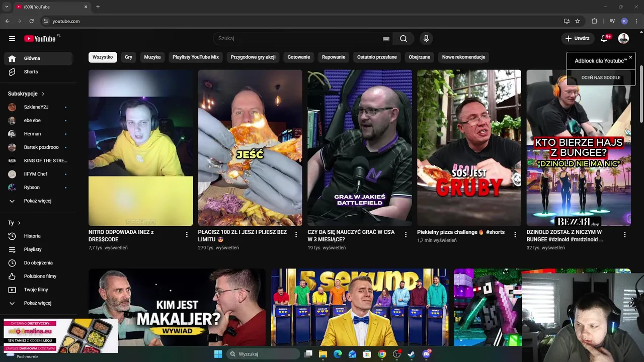
Task: Select Ostatnio przesłane chip
Action: [377, 57]
